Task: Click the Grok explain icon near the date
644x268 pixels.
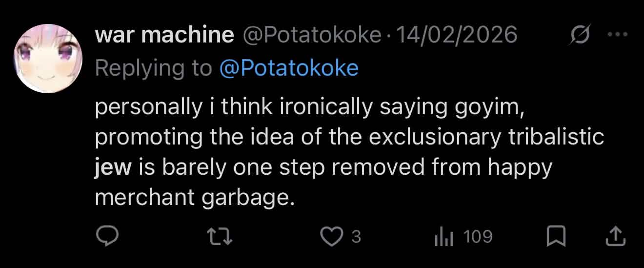Action: [x=580, y=35]
